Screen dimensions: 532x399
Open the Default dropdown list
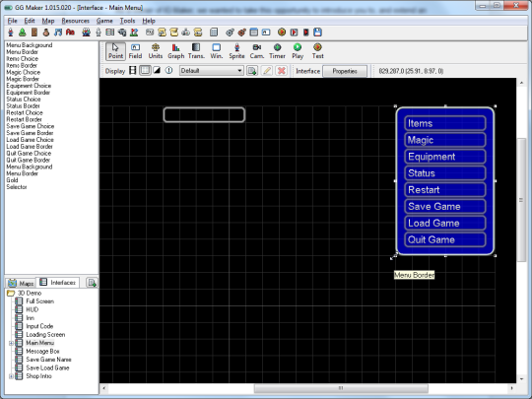[211, 71]
